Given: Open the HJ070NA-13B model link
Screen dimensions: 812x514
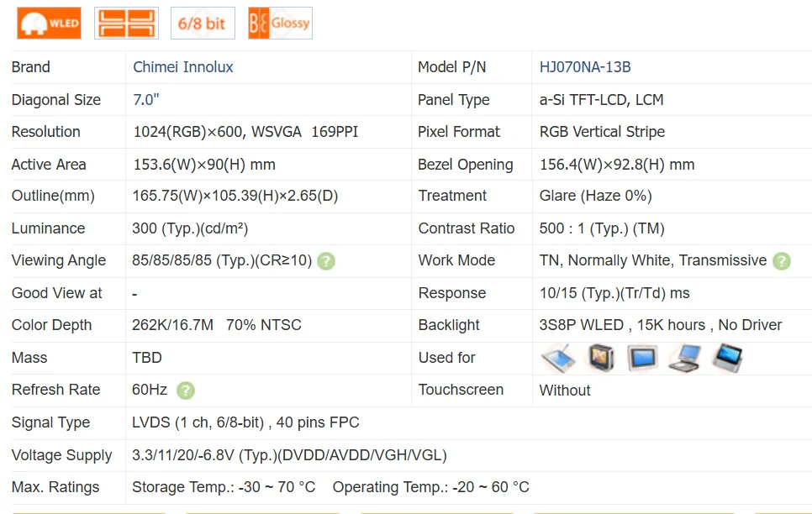Looking at the screenshot, I should tap(585, 67).
